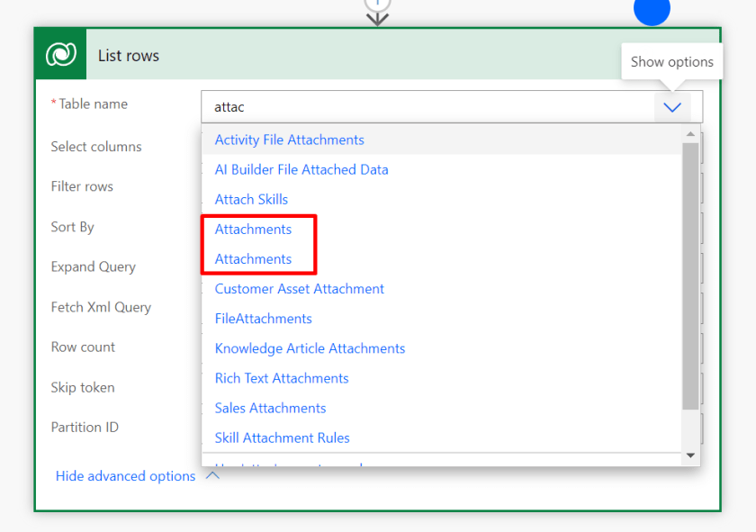The image size is (756, 532).
Task: Choose AI Builder File Attached Data
Action: [x=301, y=169]
